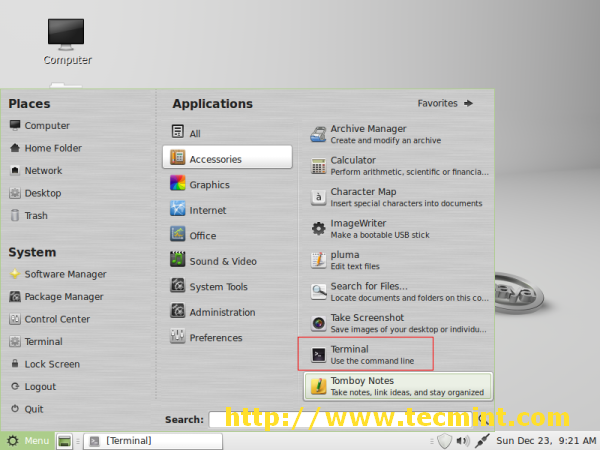Click the Network icon in Places
Screen dimensions: 600x450
click(x=15, y=170)
